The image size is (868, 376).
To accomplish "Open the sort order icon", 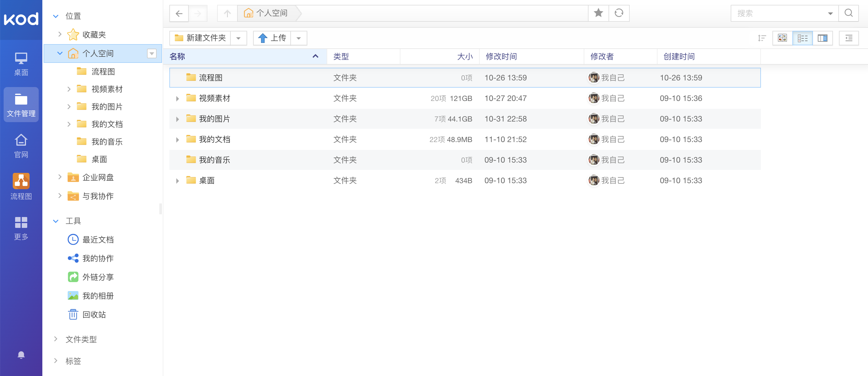I will (x=762, y=38).
